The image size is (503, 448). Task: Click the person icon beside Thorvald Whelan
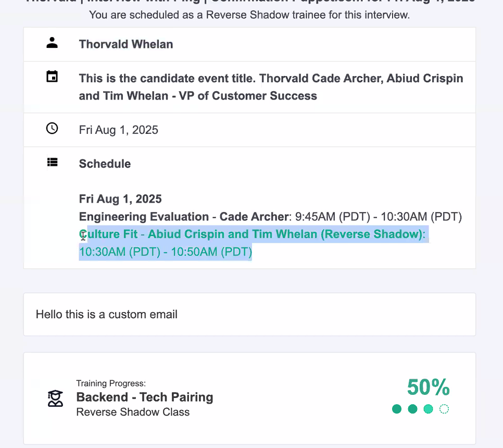click(52, 43)
